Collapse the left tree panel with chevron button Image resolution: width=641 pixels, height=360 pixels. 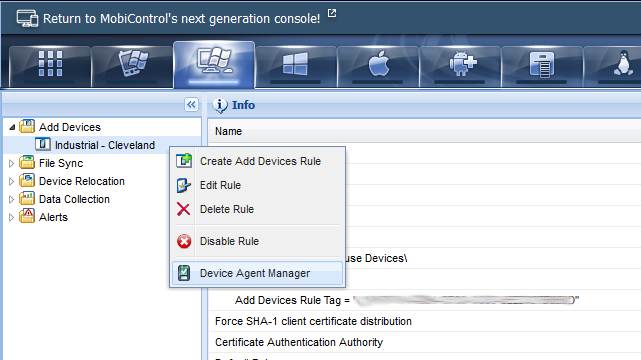coord(191,105)
